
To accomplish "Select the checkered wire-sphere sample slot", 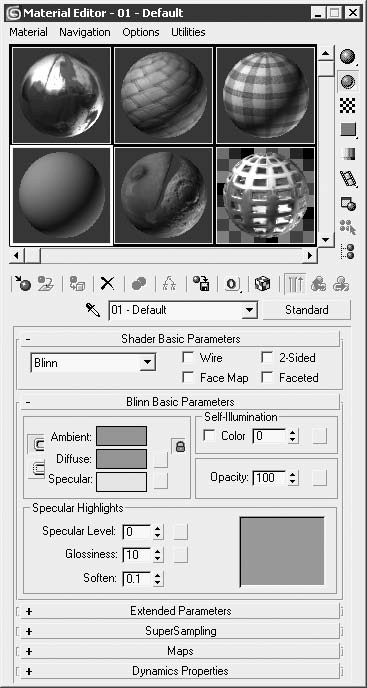I will 266,195.
